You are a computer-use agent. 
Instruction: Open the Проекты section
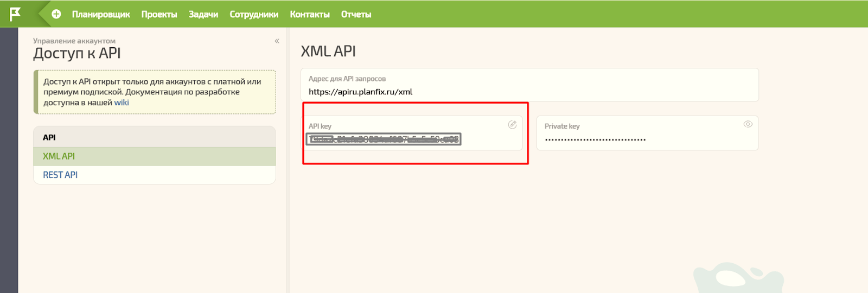(x=159, y=15)
